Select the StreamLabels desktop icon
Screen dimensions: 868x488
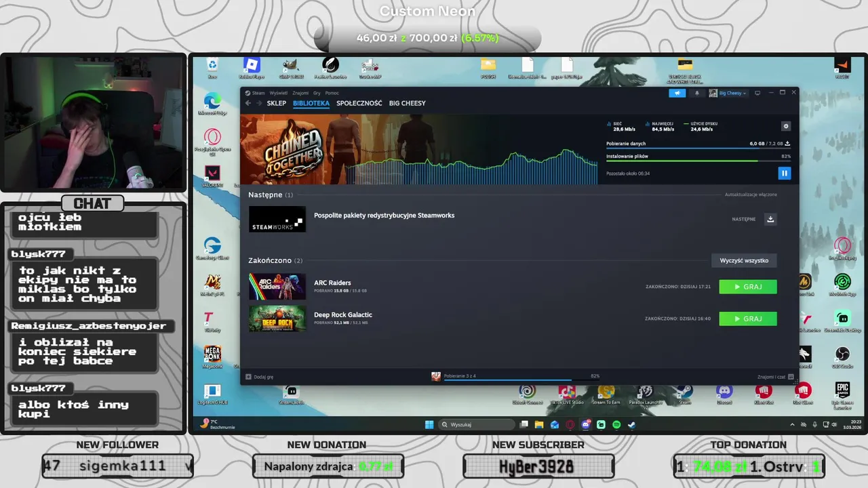pos(291,394)
